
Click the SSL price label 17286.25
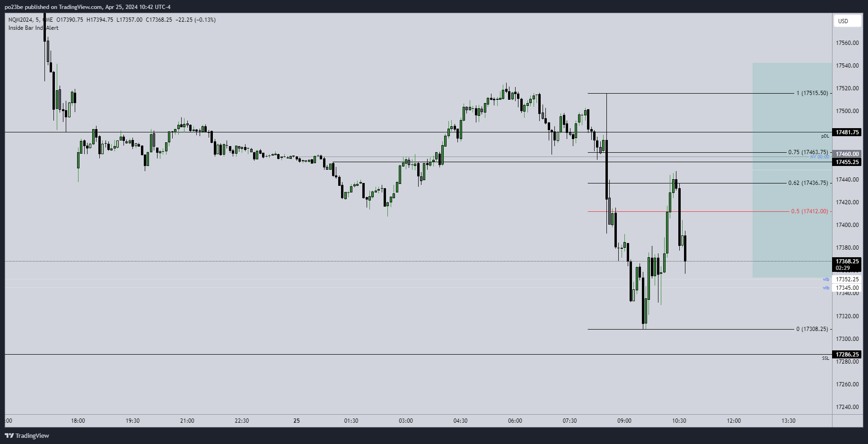[x=847, y=355]
